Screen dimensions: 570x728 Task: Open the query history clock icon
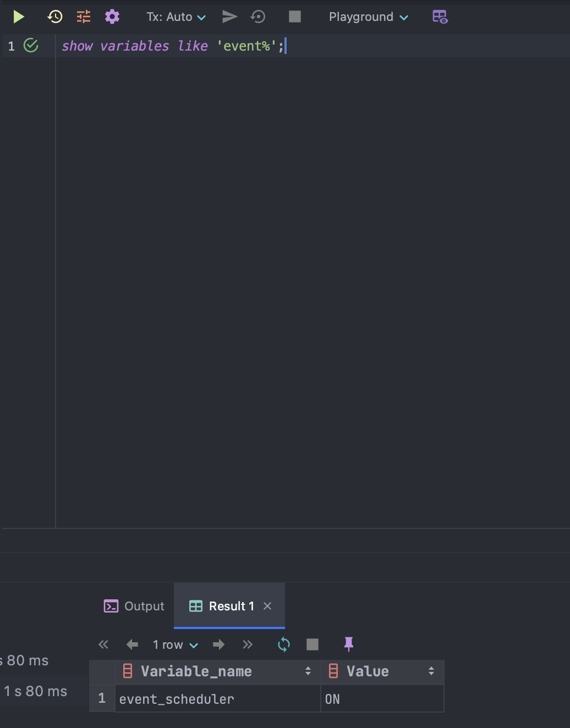(54, 17)
